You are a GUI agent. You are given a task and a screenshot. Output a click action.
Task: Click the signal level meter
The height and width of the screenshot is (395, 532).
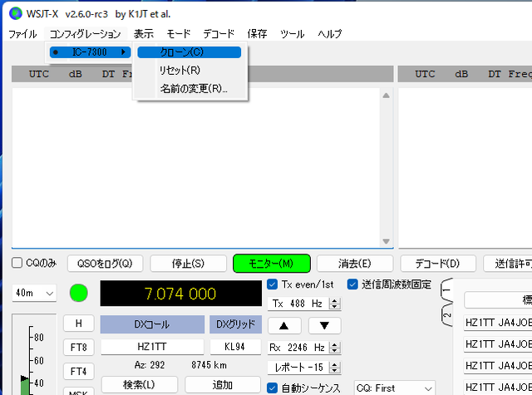click(x=34, y=354)
